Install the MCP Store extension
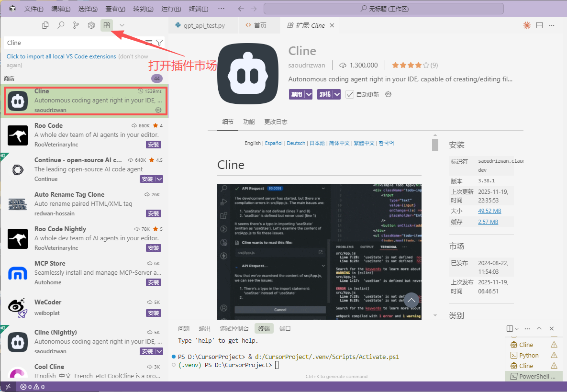 154,282
